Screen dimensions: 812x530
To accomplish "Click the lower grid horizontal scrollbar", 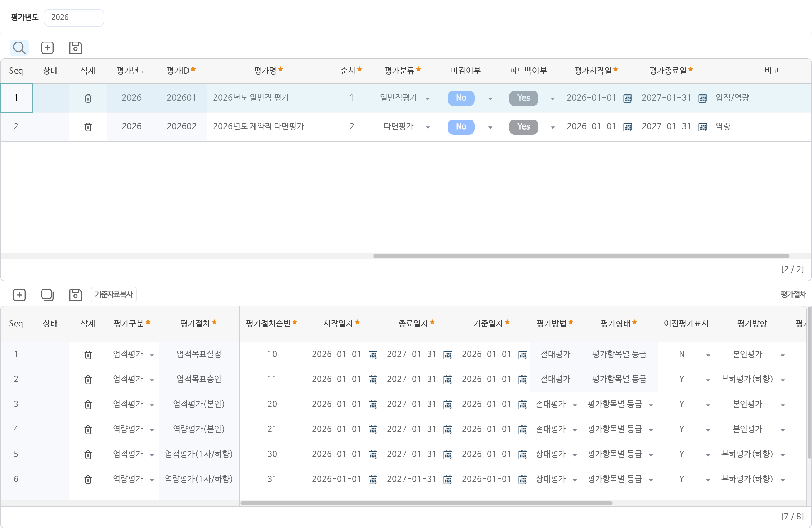I will 426,503.
